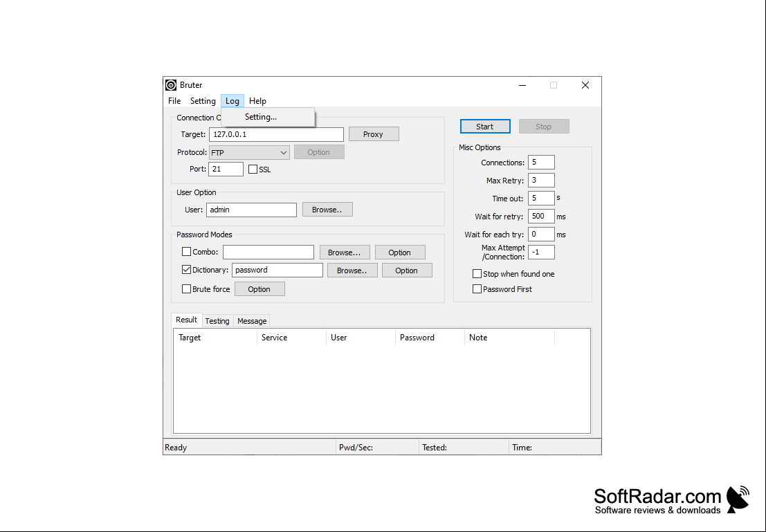The width and height of the screenshot is (766, 532).
Task: Click the Port number field
Action: point(226,169)
